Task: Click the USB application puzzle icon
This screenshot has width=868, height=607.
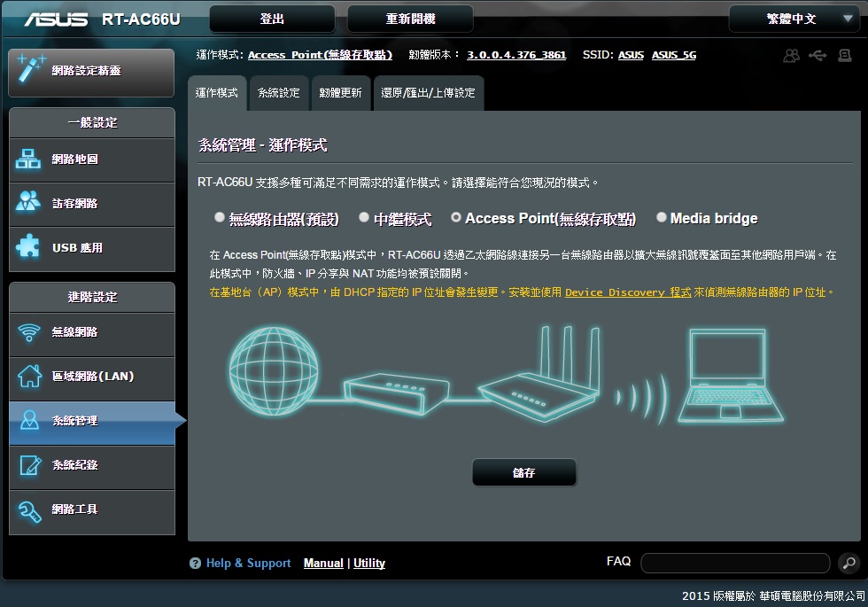Action: pyautogui.click(x=27, y=246)
